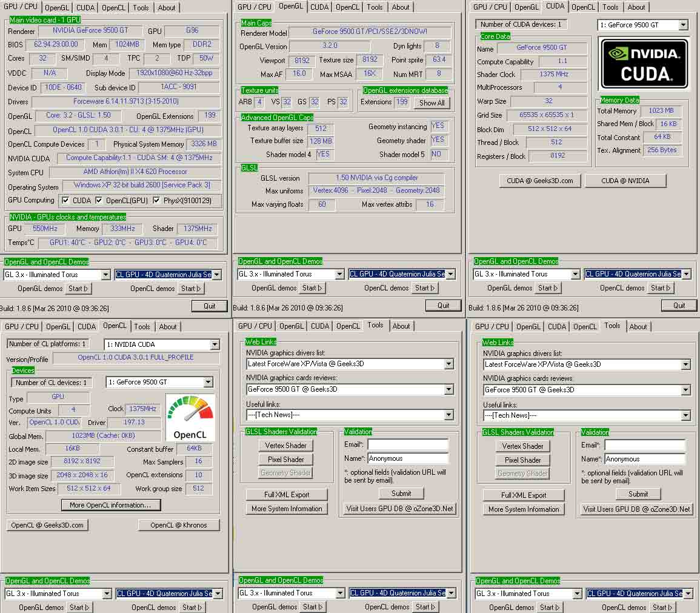Select Tools tab in the CUDA window
700x613 pixels.
tap(610, 7)
